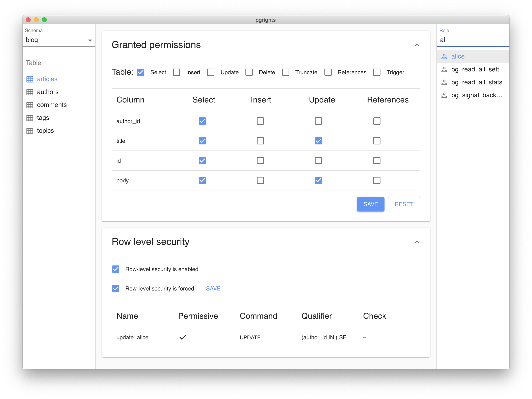The width and height of the screenshot is (532, 399).
Task: Toggle Row-level security is enabled
Action: point(116,269)
